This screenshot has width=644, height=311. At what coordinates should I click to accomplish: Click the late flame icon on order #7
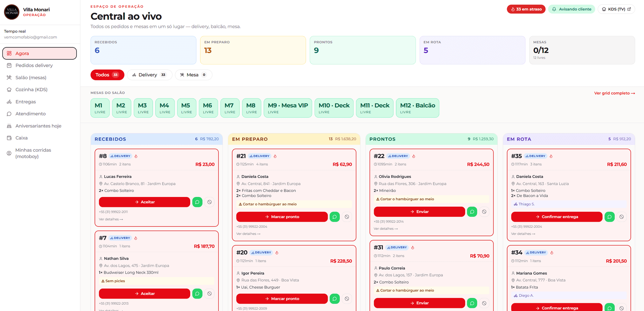tap(136, 238)
